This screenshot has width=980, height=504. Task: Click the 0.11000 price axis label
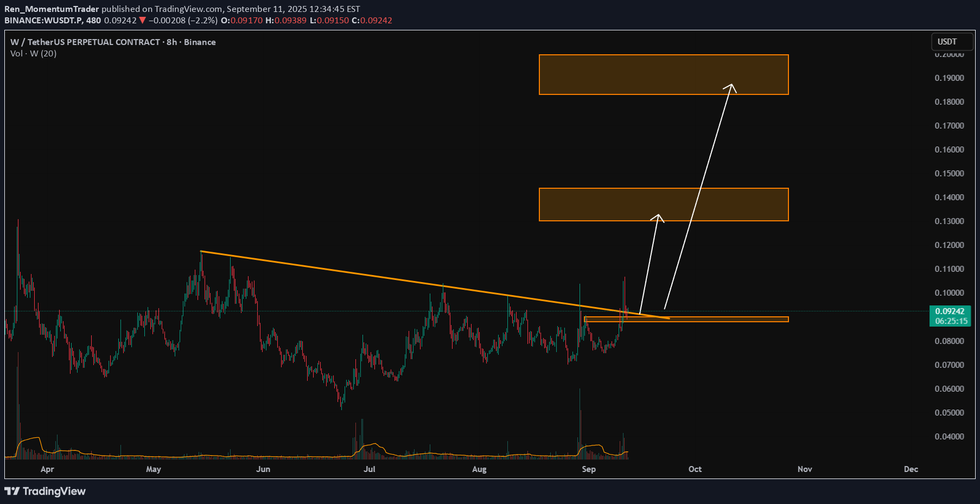pyautogui.click(x=950, y=269)
